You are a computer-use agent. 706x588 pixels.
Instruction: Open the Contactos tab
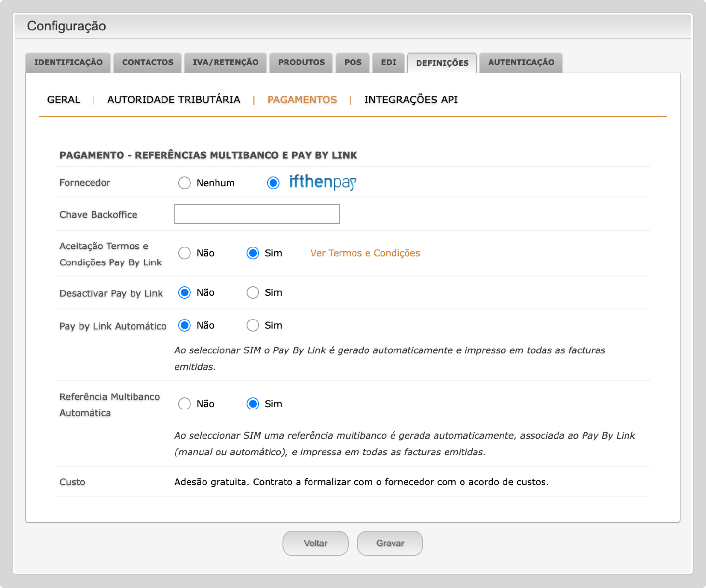point(147,62)
